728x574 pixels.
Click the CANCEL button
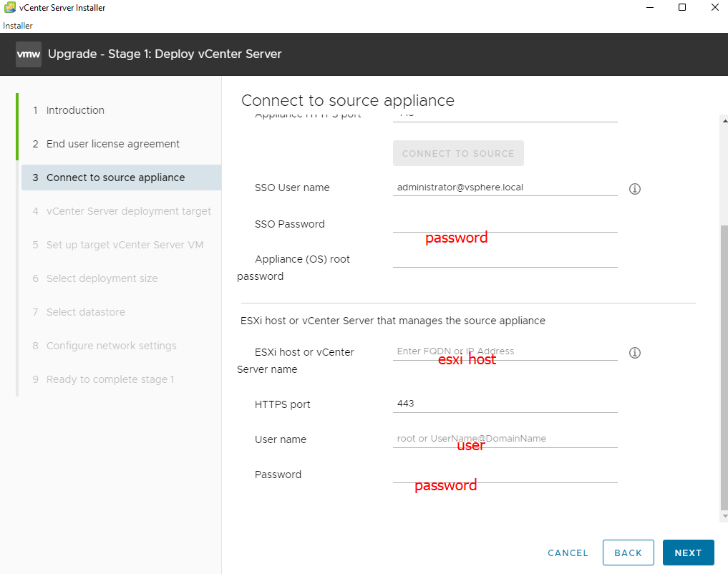pos(568,553)
